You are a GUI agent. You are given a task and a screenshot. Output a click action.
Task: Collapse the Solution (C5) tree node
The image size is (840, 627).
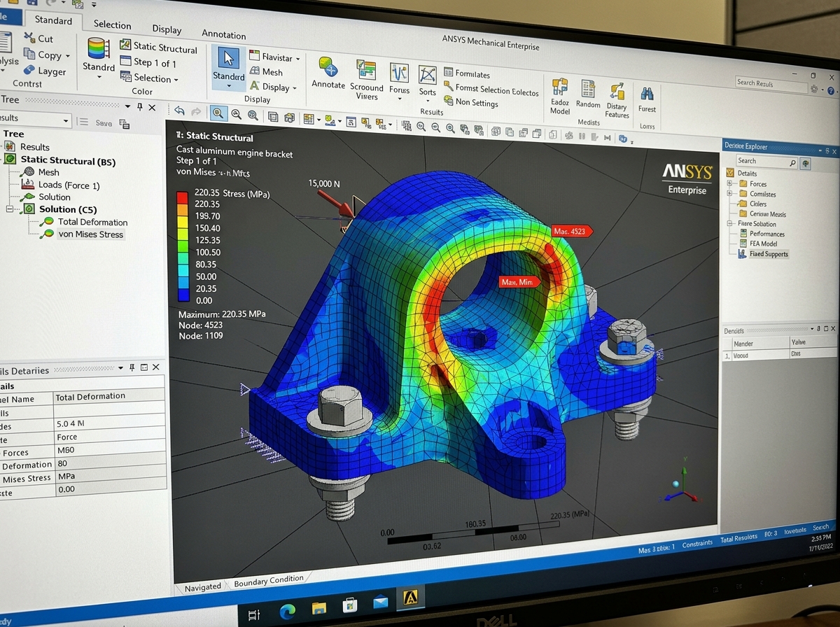(10, 209)
